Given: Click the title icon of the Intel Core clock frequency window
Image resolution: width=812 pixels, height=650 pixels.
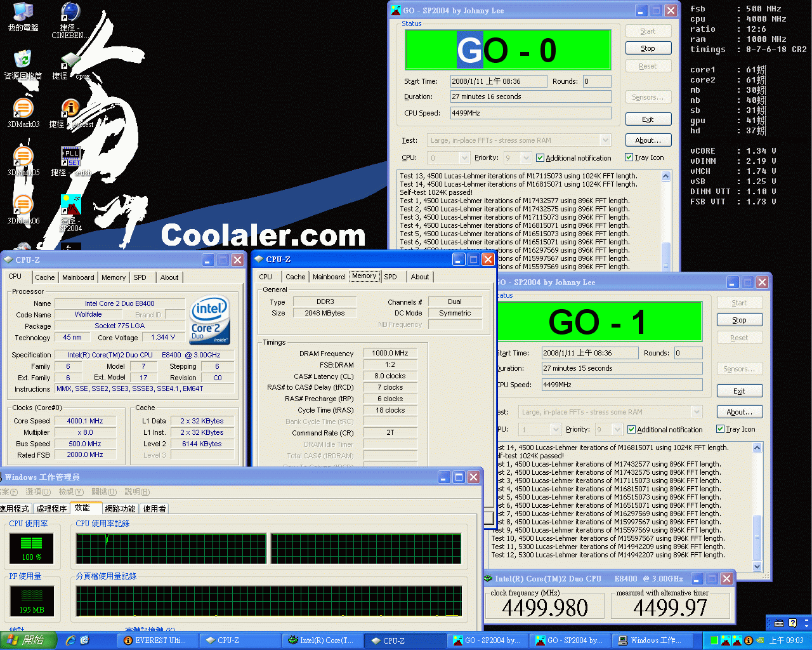Looking at the screenshot, I should point(488,578).
